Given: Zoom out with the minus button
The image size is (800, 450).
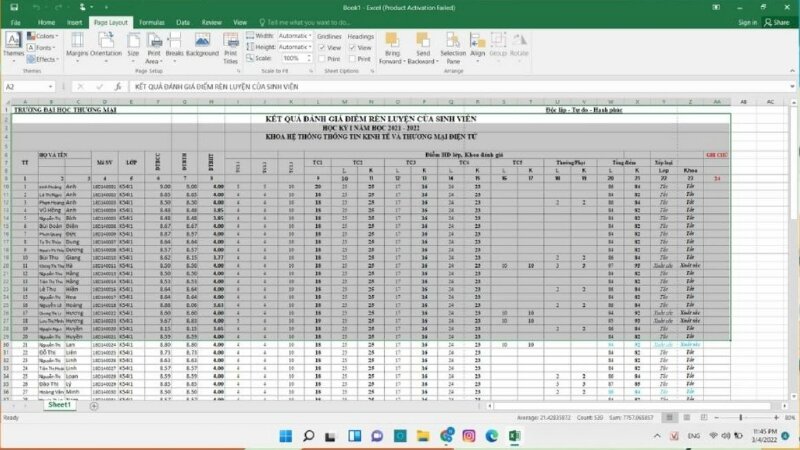Looking at the screenshot, I should [716, 417].
